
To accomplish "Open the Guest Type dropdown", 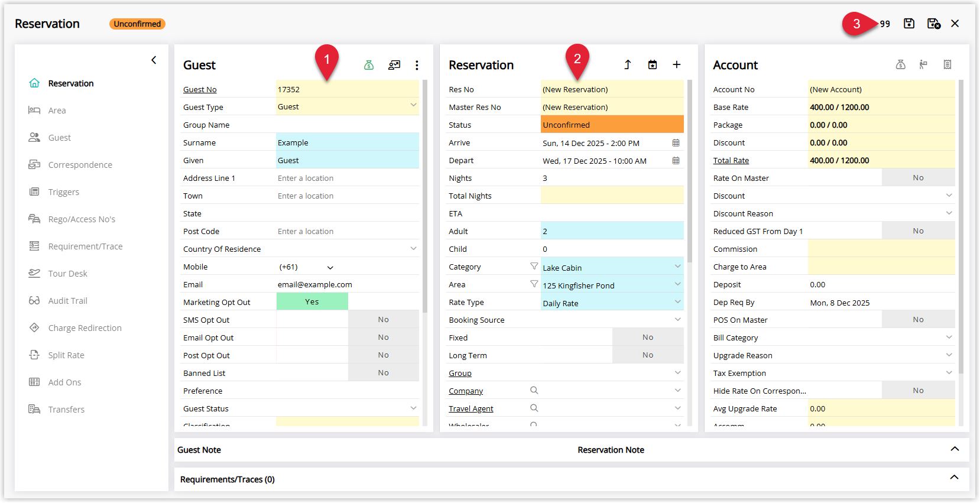I will 348,106.
